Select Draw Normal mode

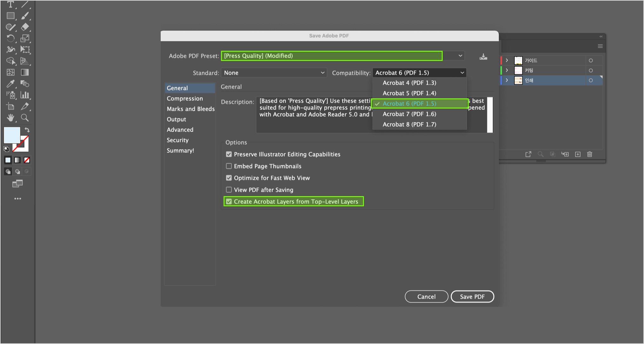[8, 172]
